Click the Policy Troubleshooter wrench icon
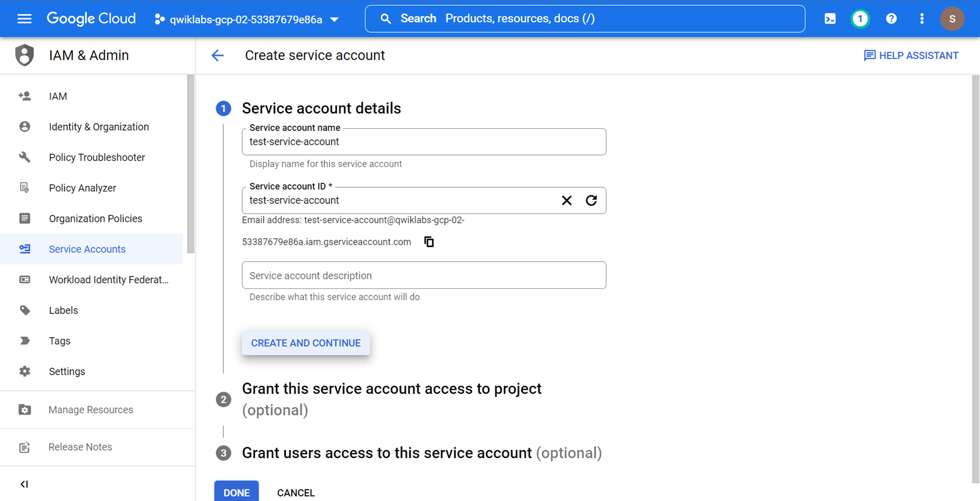 [24, 157]
